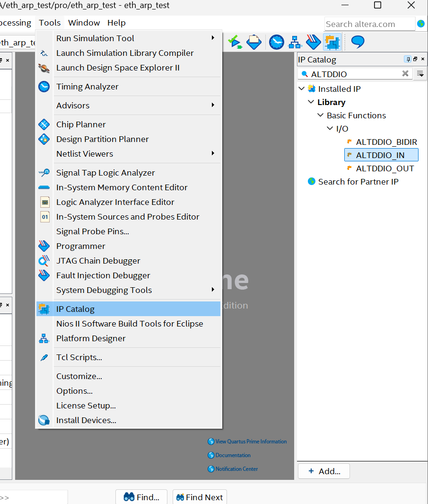Screen dimensions: 428x504
Task: Select Nios II Software Build Tools entry
Action: coord(129,324)
